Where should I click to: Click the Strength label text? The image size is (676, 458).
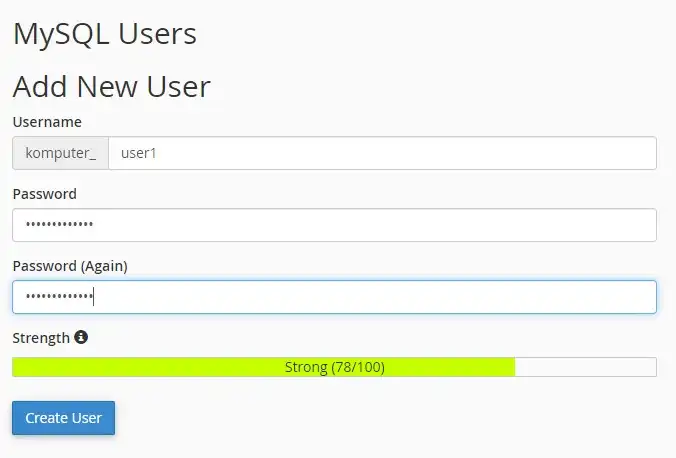click(x=41, y=338)
